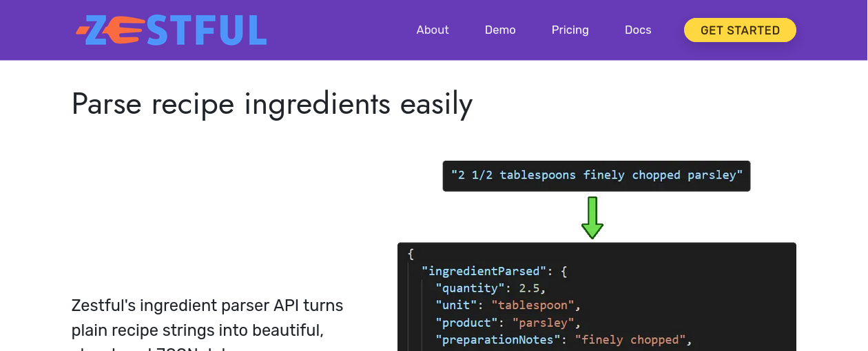Select the "parsley" product value

click(546, 323)
